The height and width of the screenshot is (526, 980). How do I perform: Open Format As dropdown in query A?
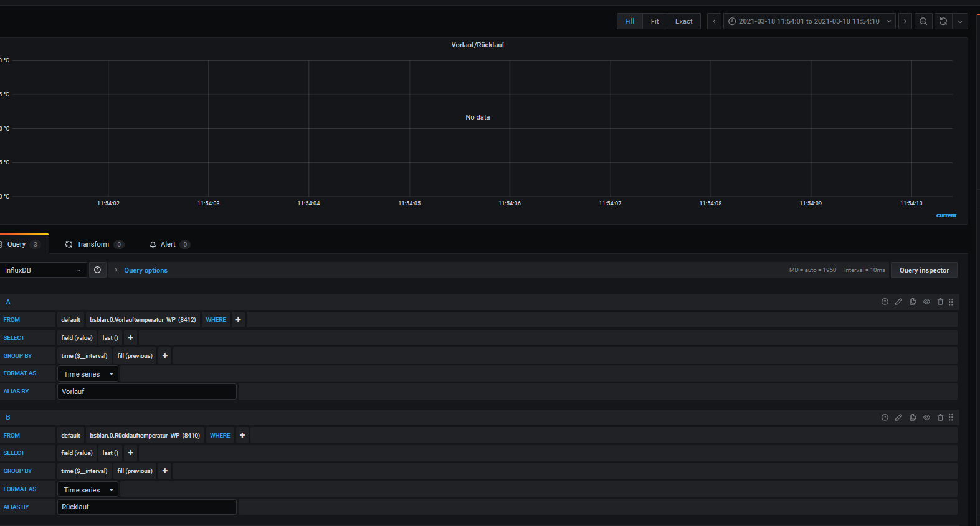pos(88,374)
